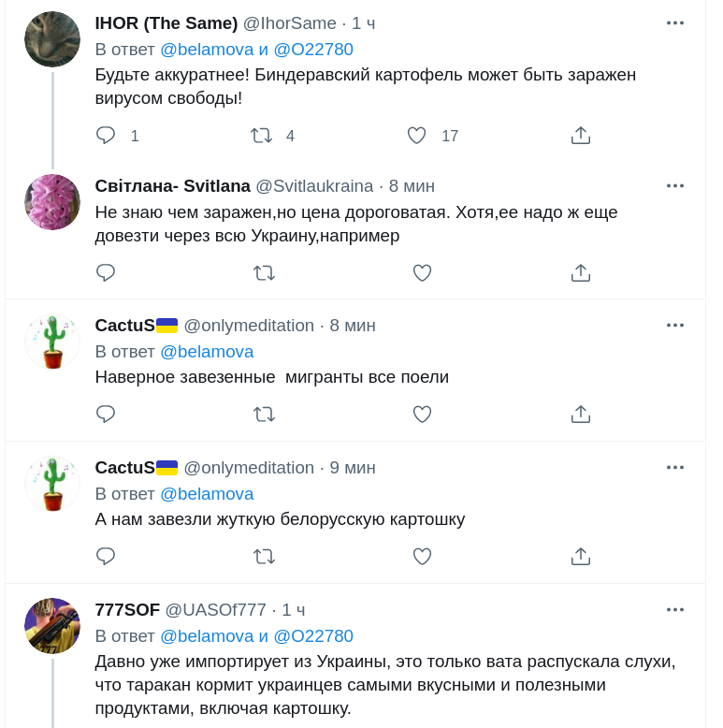Like Світлана- Svitlana's tweet
This screenshot has width=723, height=728.
coord(422,272)
